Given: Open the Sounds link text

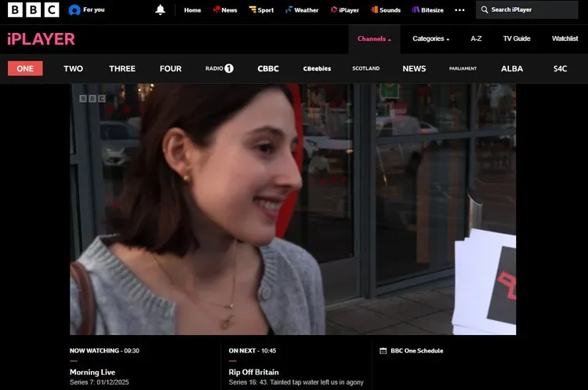Looking at the screenshot, I should (x=390, y=10).
